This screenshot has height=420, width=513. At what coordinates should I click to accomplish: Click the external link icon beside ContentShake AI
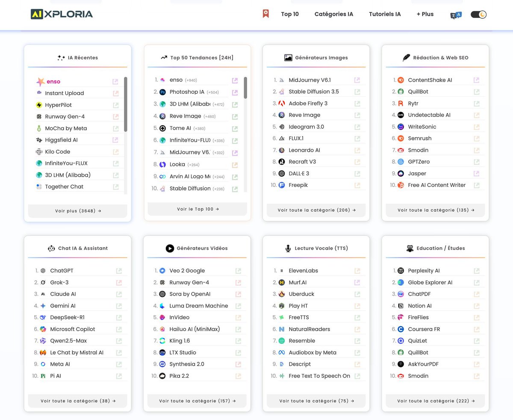(x=476, y=80)
